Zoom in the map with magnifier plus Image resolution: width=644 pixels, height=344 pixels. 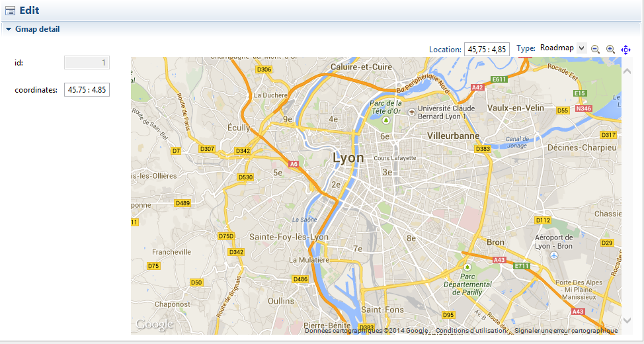(x=610, y=49)
